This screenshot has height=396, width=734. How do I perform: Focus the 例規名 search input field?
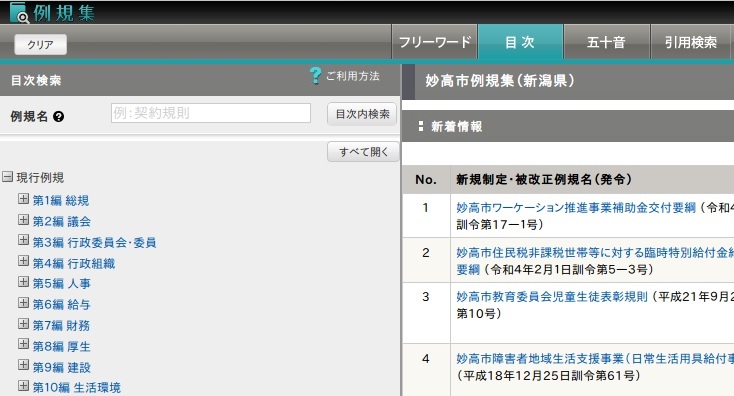coord(211,113)
